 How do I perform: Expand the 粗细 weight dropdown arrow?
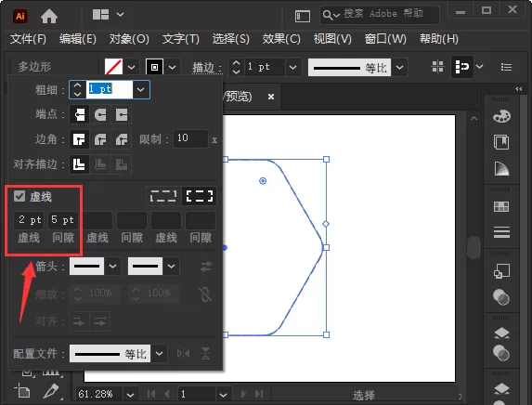pos(141,89)
